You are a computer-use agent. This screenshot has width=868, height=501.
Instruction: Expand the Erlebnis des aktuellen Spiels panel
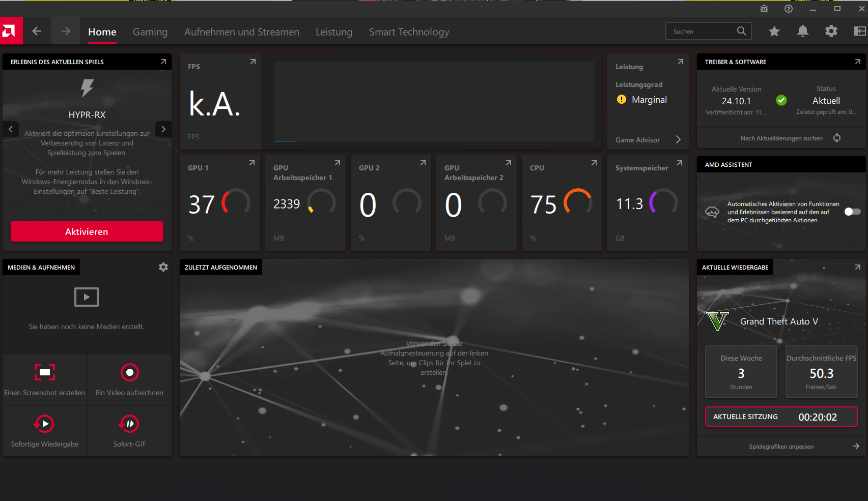[x=163, y=62]
